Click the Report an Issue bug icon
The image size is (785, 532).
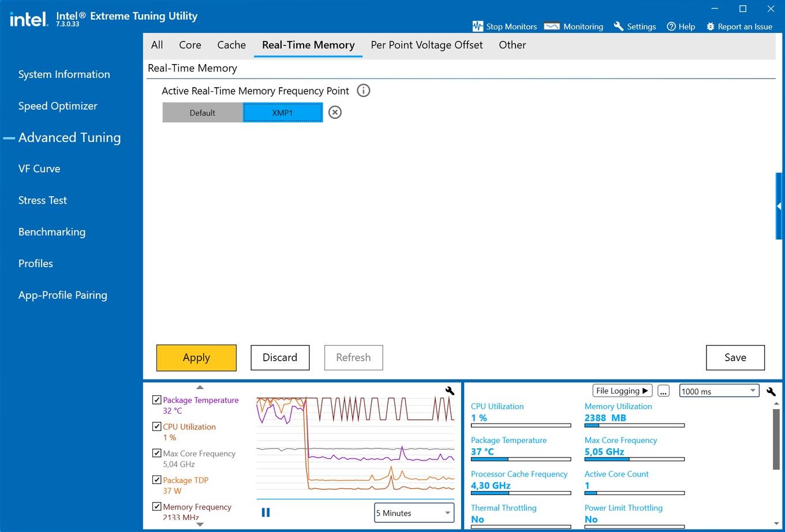pos(711,26)
